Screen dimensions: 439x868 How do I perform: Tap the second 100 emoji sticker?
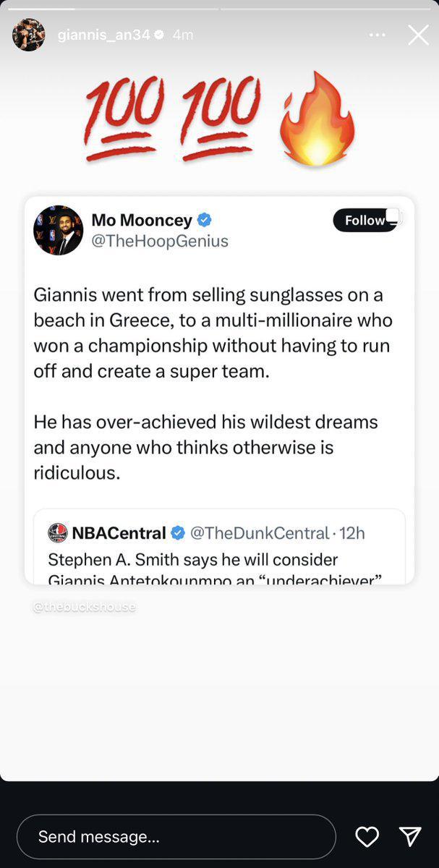click(x=220, y=119)
